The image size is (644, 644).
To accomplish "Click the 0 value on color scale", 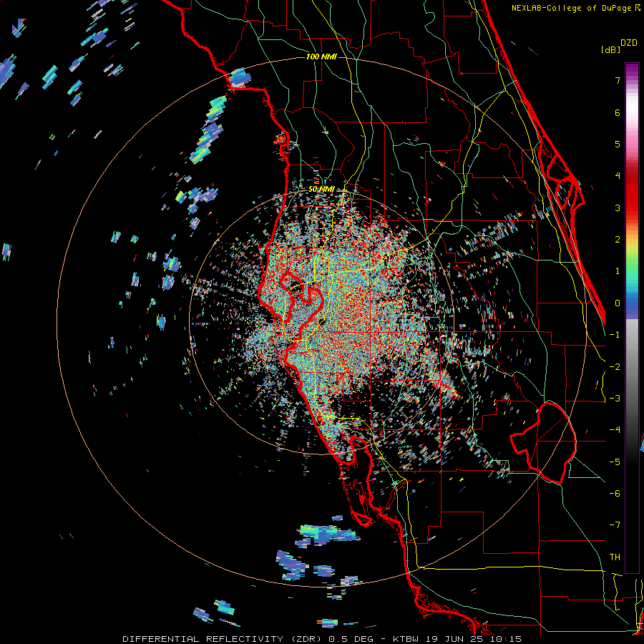I will point(618,303).
